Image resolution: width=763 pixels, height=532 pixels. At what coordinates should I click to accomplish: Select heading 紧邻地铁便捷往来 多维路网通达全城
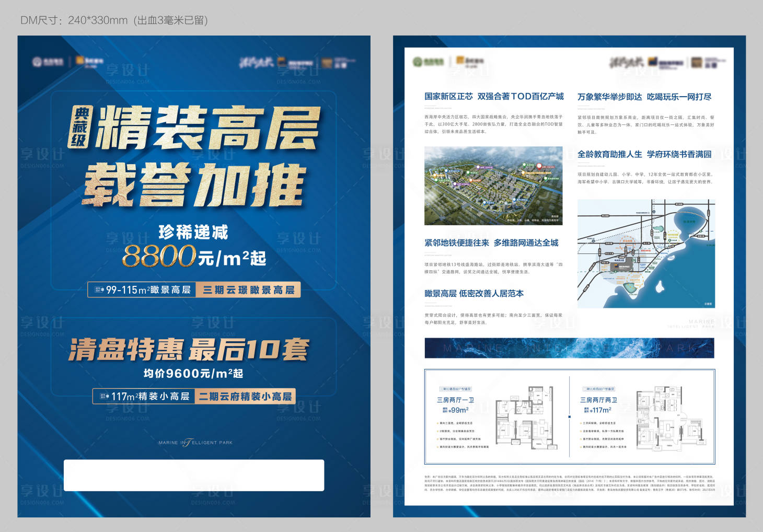coord(491,243)
